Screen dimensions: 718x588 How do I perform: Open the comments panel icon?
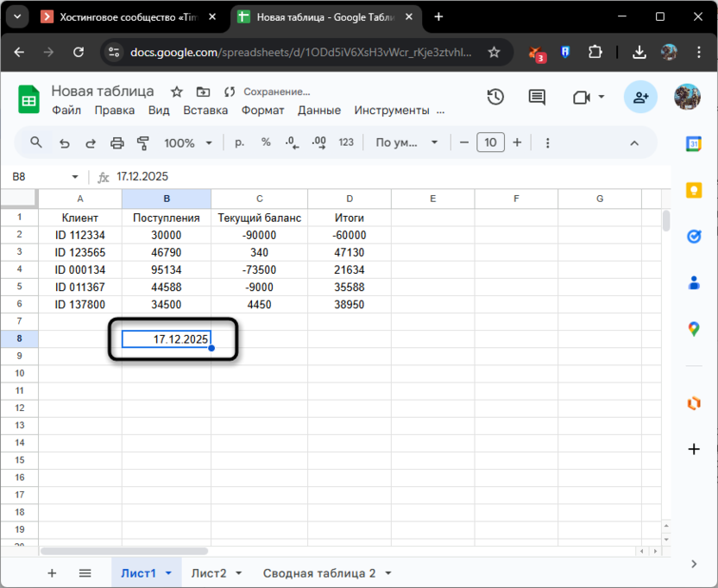[537, 97]
